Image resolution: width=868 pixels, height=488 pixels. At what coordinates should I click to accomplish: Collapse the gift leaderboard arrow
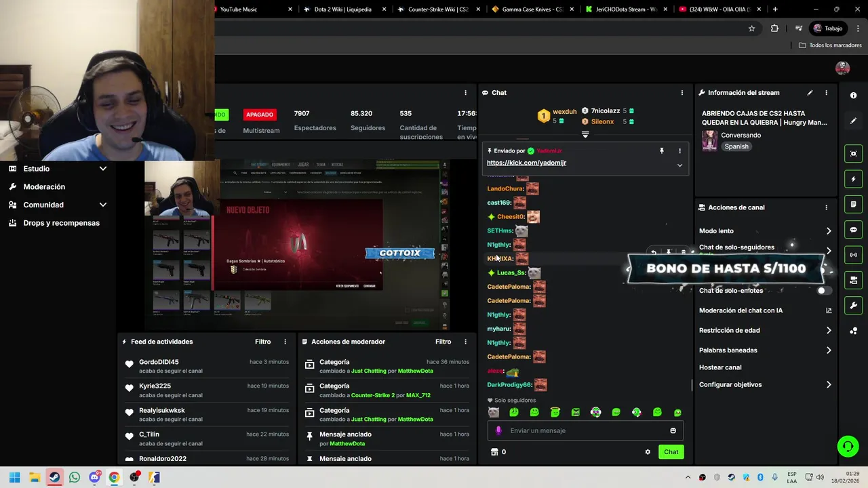585,134
